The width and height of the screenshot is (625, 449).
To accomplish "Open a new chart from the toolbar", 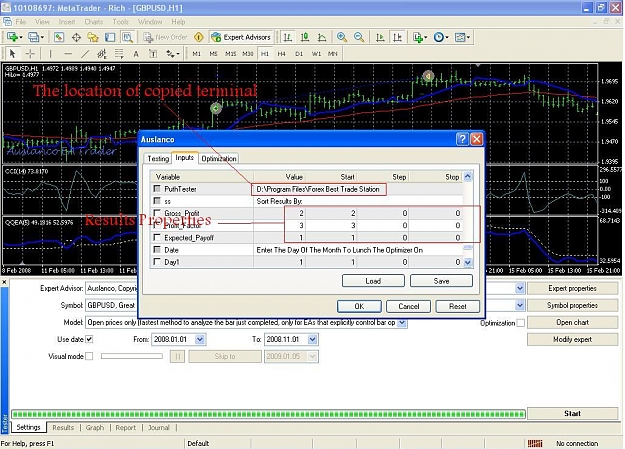I will click(13, 37).
